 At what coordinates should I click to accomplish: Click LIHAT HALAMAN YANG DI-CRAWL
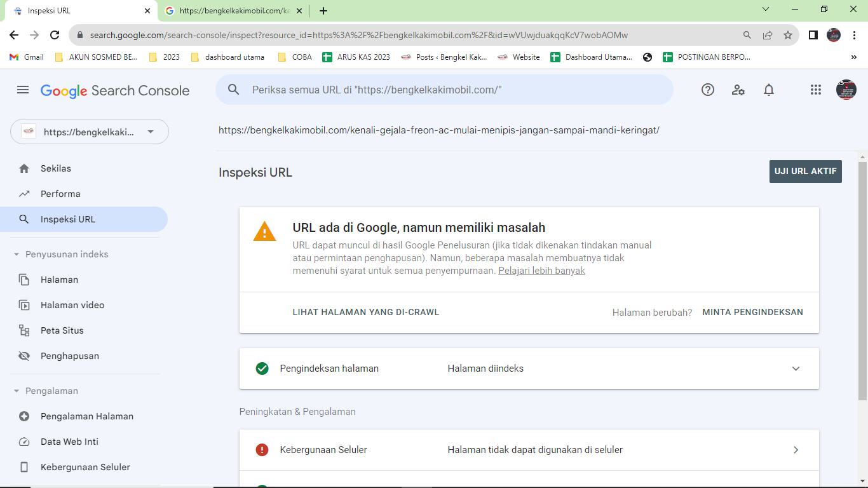click(366, 312)
